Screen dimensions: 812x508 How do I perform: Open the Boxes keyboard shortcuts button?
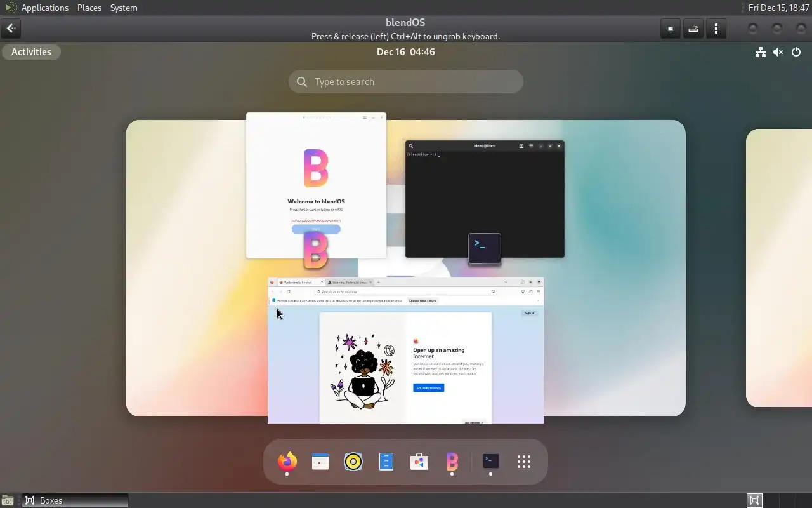point(693,29)
